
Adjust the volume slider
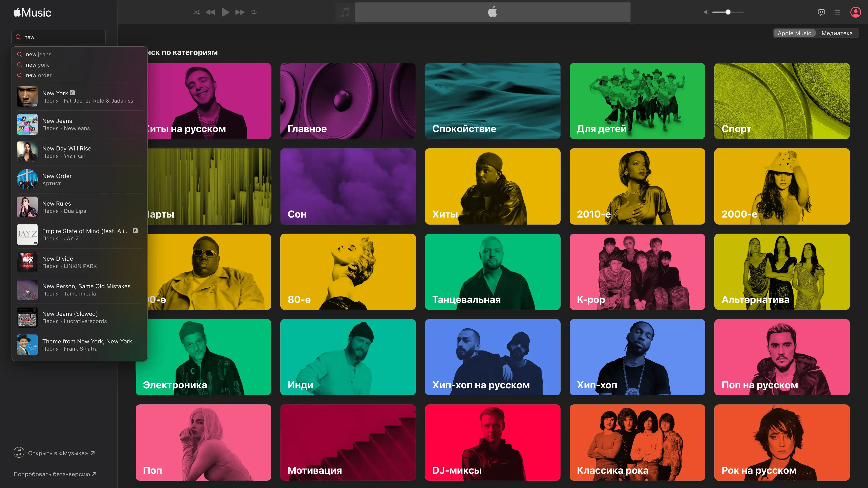coord(728,12)
